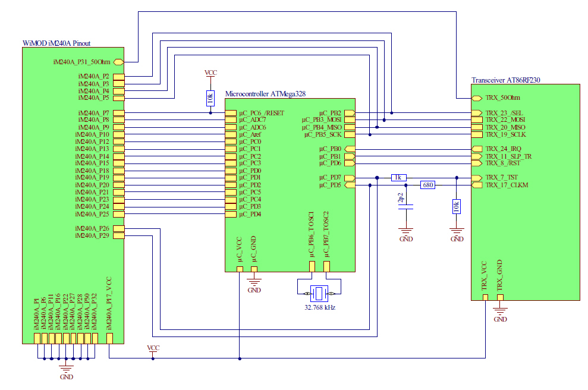Select the 'WiMOD iM240A Pinout' title
The image size is (588, 390).
[56, 43]
